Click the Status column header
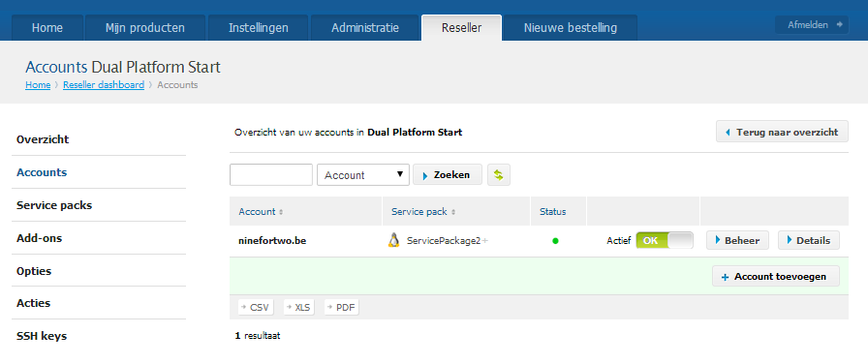 (553, 212)
